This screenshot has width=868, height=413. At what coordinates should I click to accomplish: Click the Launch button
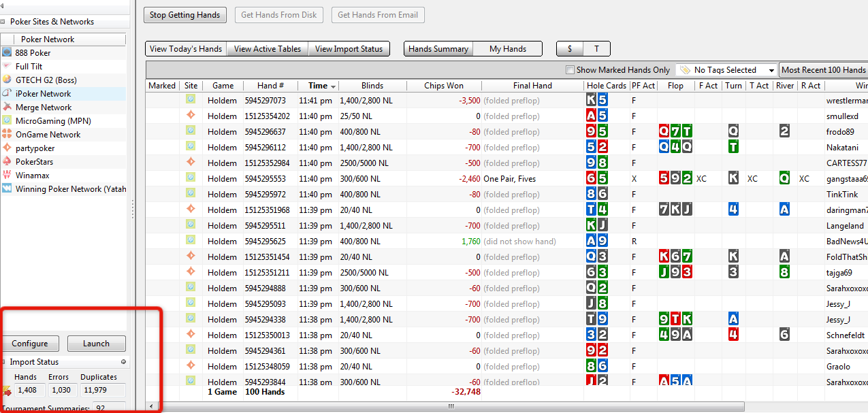(x=97, y=344)
